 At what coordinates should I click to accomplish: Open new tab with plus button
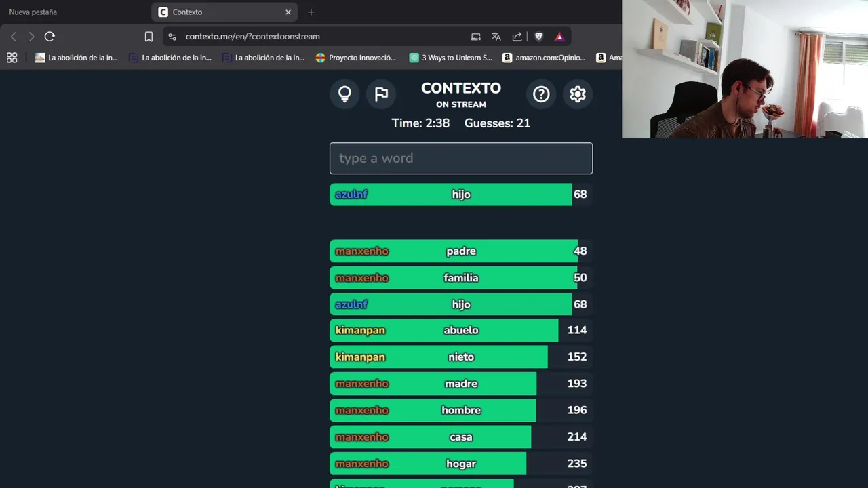(311, 12)
